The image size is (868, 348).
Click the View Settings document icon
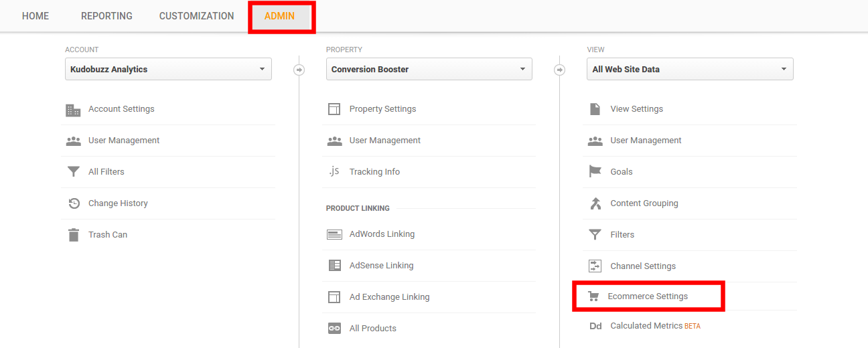tap(595, 109)
